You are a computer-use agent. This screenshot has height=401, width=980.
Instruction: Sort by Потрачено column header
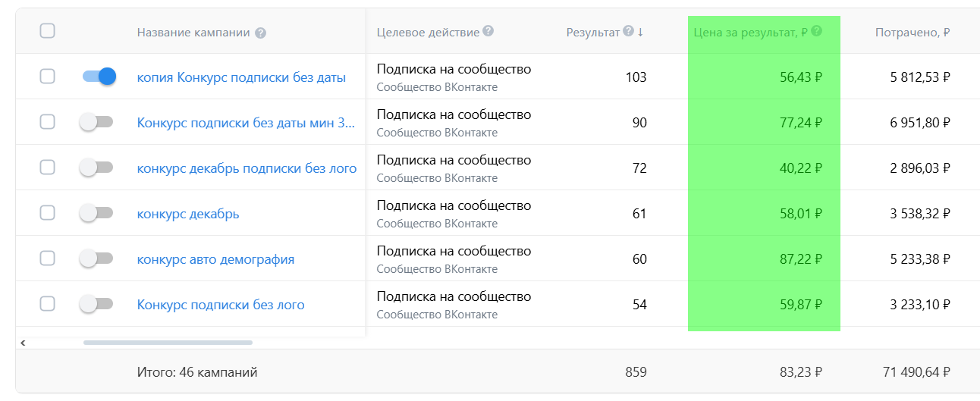912,33
